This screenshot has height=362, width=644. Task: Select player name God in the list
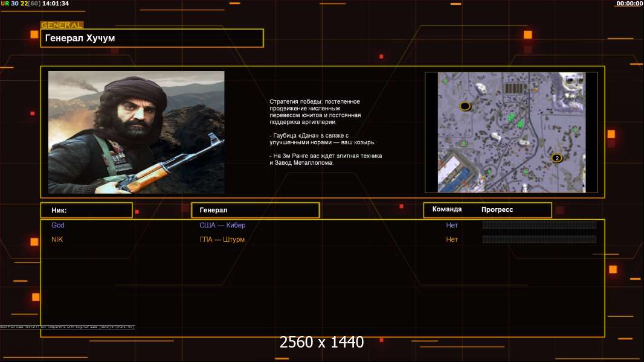click(58, 225)
